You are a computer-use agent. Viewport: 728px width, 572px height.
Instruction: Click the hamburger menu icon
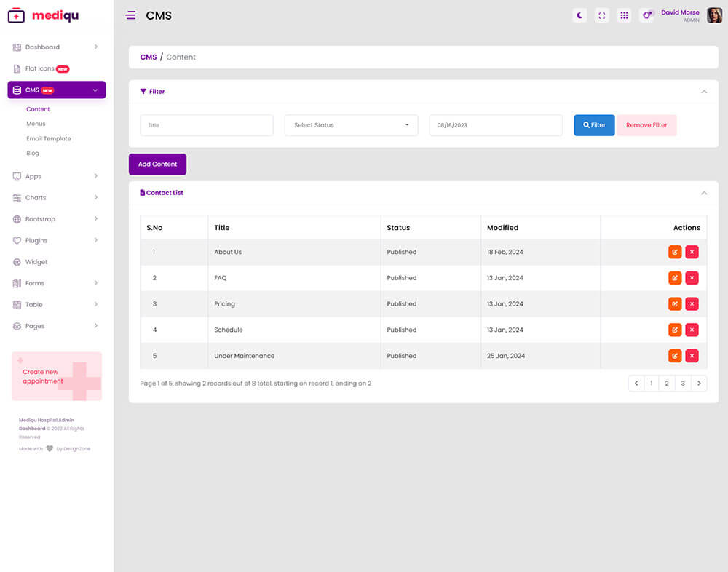(130, 15)
